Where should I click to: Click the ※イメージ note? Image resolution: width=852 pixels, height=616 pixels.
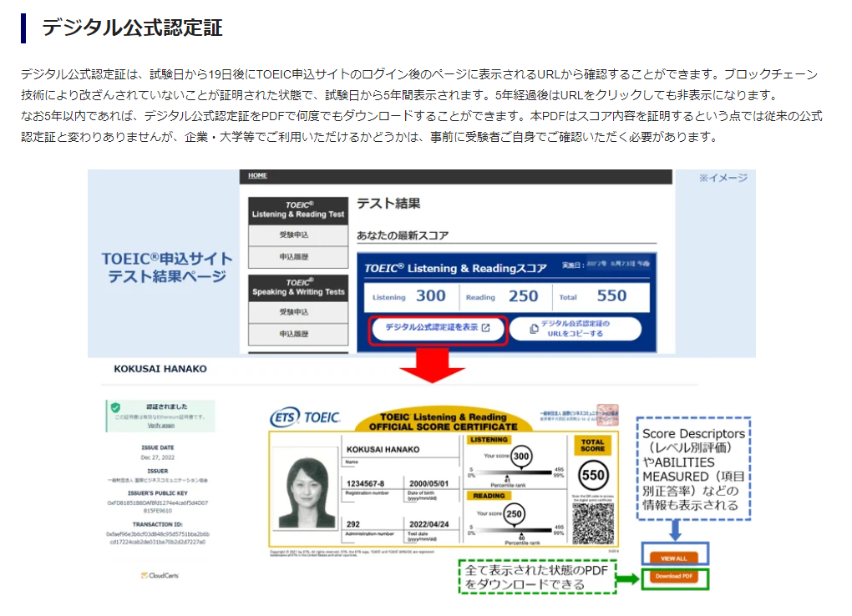tap(723, 178)
